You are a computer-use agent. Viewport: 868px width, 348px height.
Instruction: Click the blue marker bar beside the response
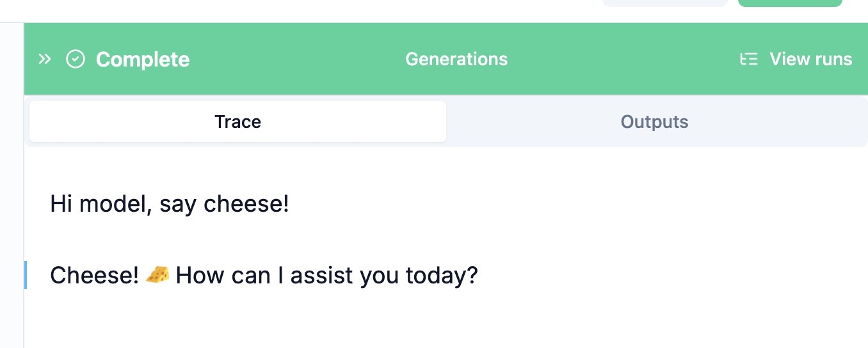[x=26, y=275]
